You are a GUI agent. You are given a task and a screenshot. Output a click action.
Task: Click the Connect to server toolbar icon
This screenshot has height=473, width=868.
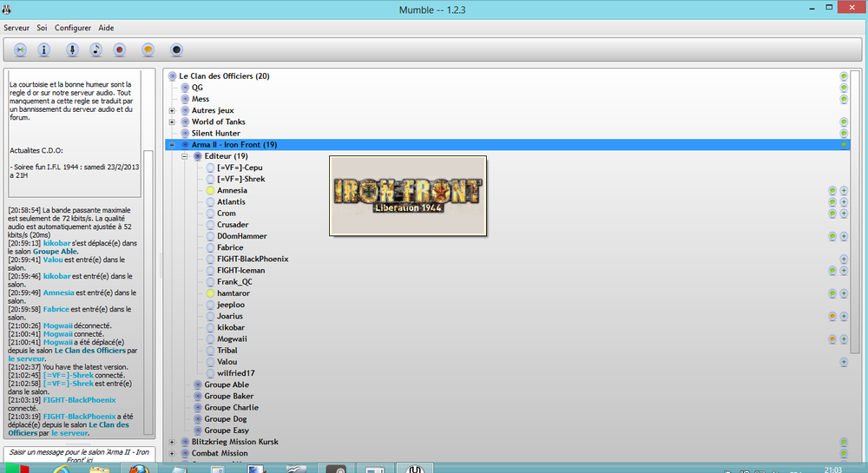click(x=21, y=49)
